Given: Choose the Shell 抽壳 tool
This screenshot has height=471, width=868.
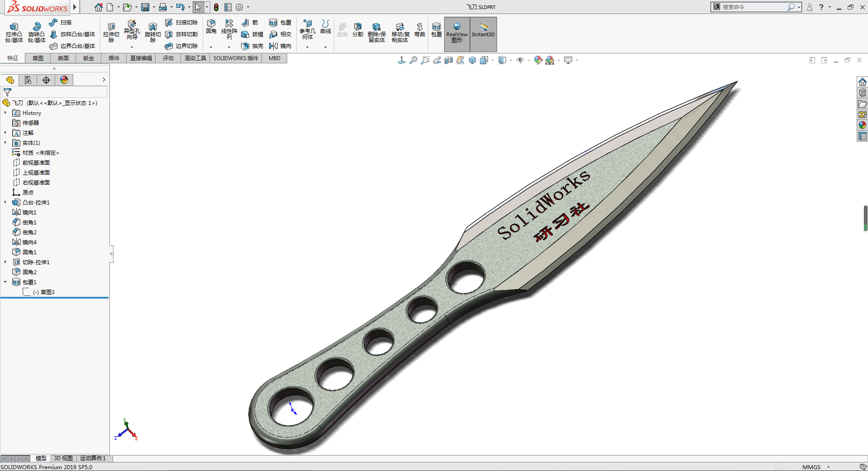Looking at the screenshot, I should (x=252, y=46).
